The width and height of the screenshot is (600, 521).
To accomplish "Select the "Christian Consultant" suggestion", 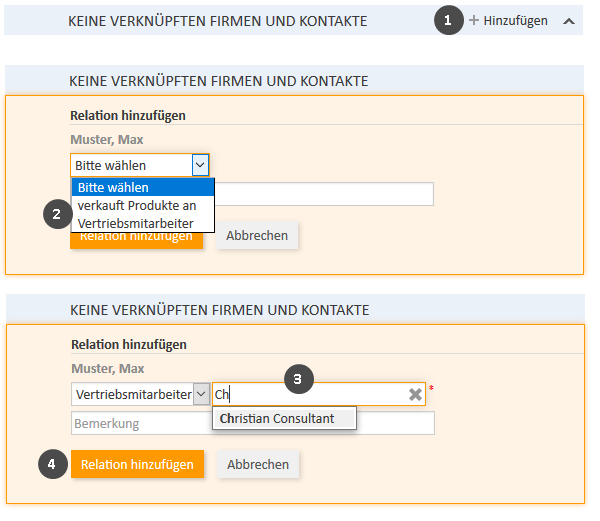I will click(x=284, y=418).
